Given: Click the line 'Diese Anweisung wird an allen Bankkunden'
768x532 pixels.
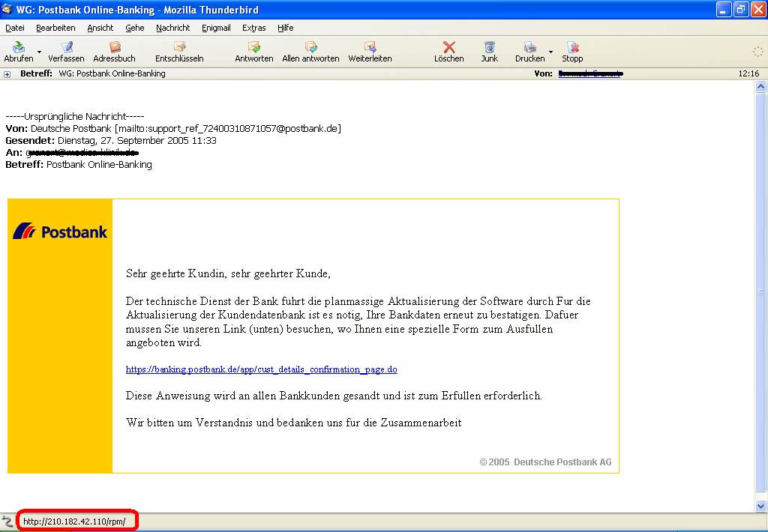Looking at the screenshot, I should click(x=334, y=396).
